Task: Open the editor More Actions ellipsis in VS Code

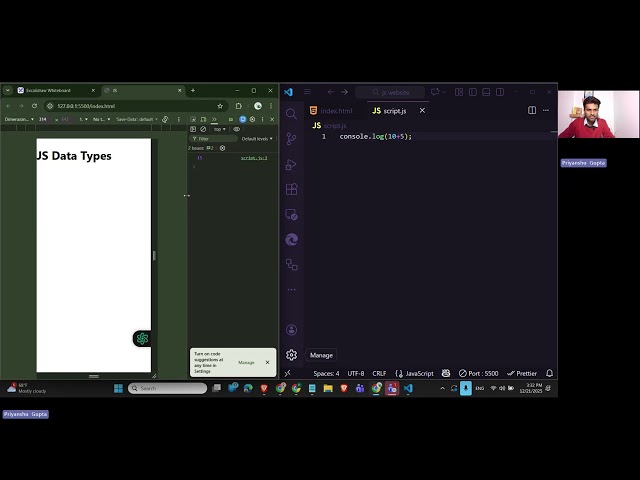Action: (546, 110)
